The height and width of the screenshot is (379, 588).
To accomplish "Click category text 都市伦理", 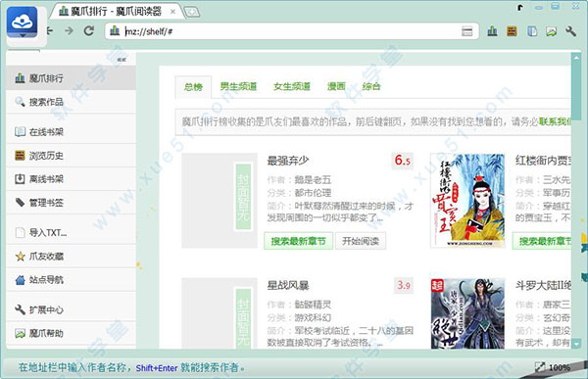I will click(313, 193).
